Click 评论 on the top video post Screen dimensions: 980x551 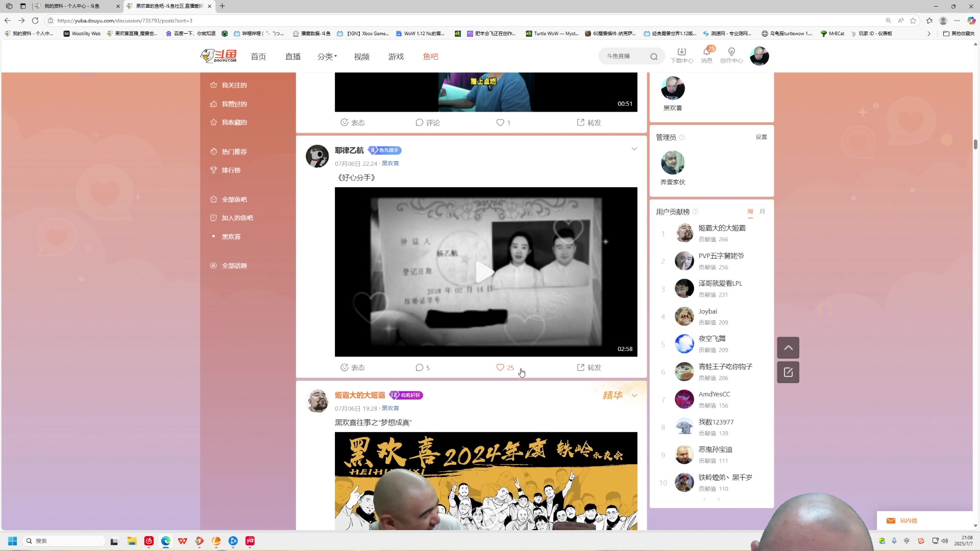(x=428, y=122)
